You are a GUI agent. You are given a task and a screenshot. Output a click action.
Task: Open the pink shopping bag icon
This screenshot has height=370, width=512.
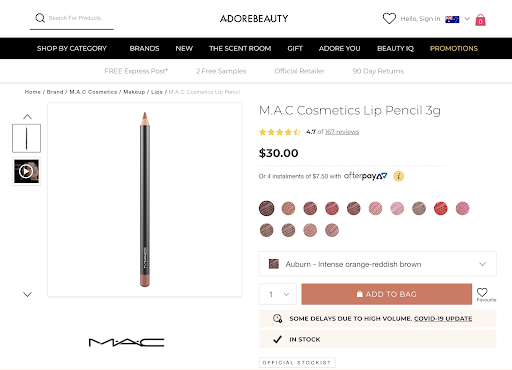pyautogui.click(x=480, y=20)
